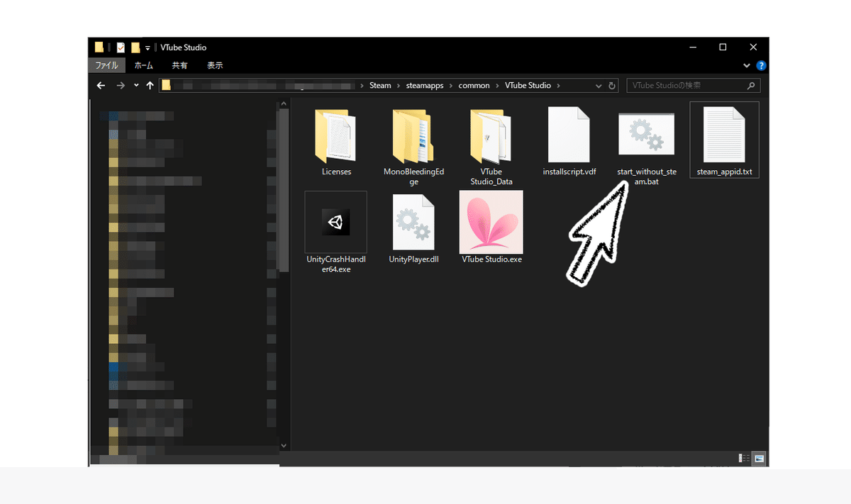Image resolution: width=851 pixels, height=504 pixels.
Task: Refresh the current folder view
Action: coord(612,85)
